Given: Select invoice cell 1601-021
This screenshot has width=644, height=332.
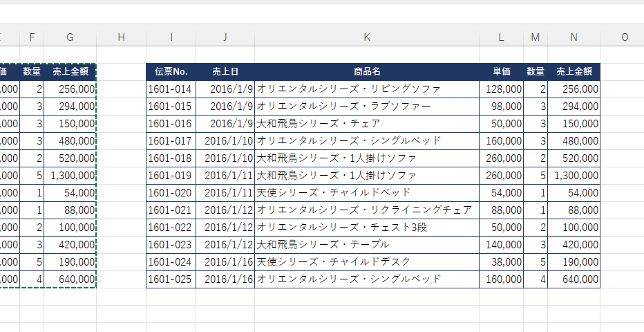Looking at the screenshot, I should (x=171, y=210).
